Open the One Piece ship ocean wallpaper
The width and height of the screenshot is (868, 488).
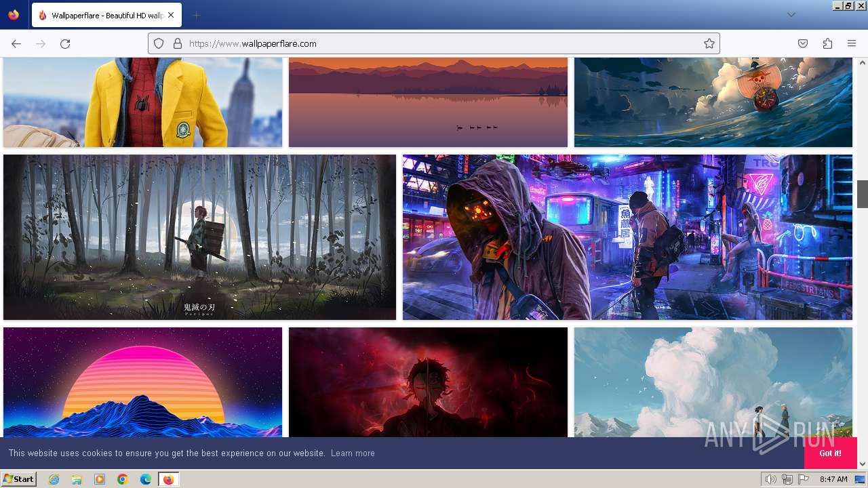click(713, 102)
